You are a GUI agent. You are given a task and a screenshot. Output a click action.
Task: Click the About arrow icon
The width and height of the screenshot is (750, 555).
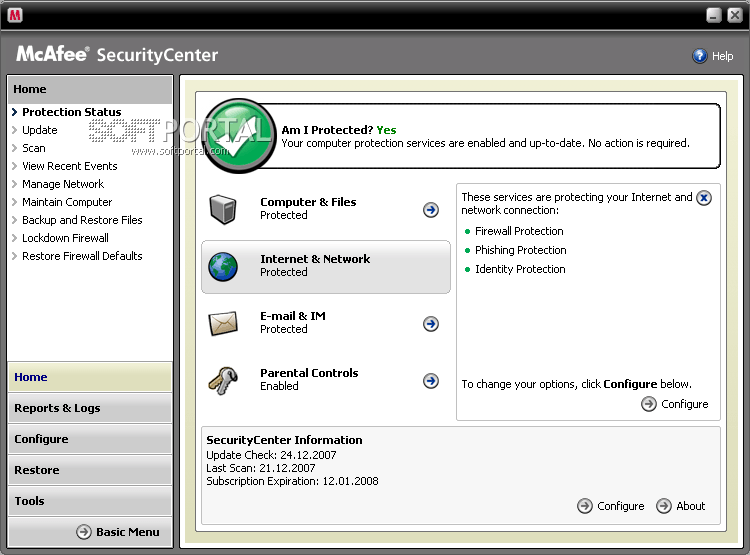[663, 506]
